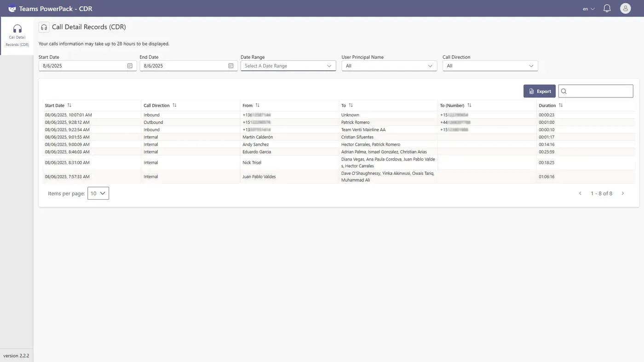Open the Start Date calendar picker icon
The width and height of the screenshot is (644, 362).
pos(130,66)
